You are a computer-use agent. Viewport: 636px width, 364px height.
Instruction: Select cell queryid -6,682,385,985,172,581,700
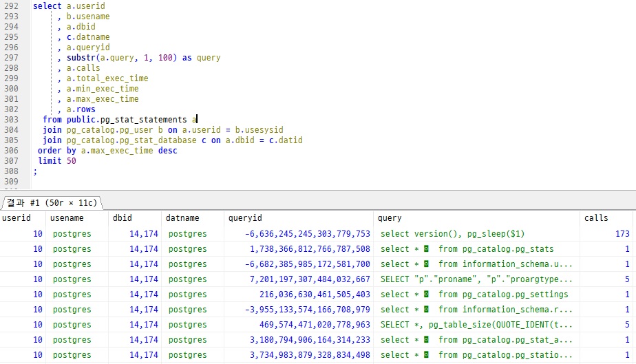(x=299, y=264)
